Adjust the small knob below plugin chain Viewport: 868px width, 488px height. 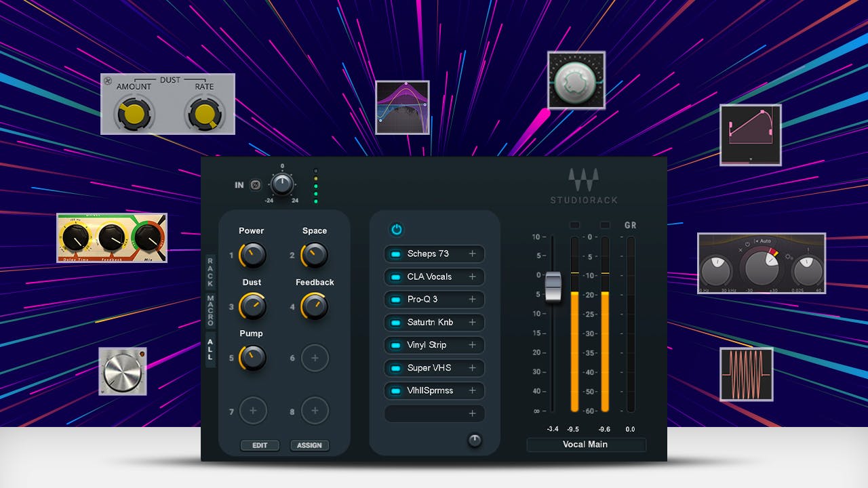pyautogui.click(x=475, y=441)
